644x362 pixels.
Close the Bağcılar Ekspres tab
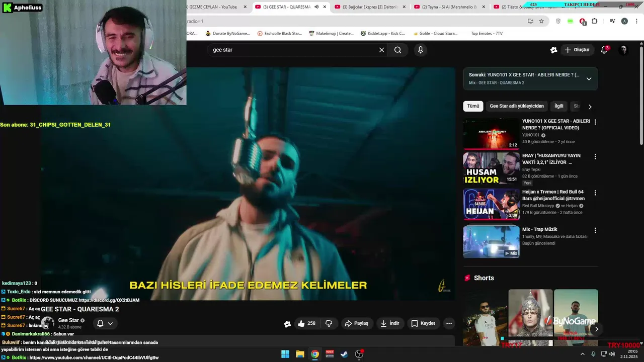(404, 7)
